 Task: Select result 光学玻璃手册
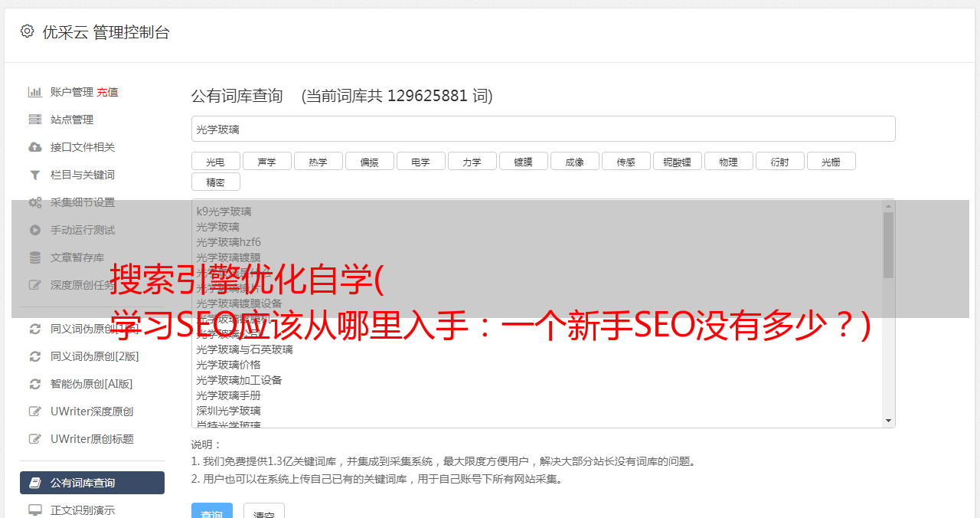(228, 395)
